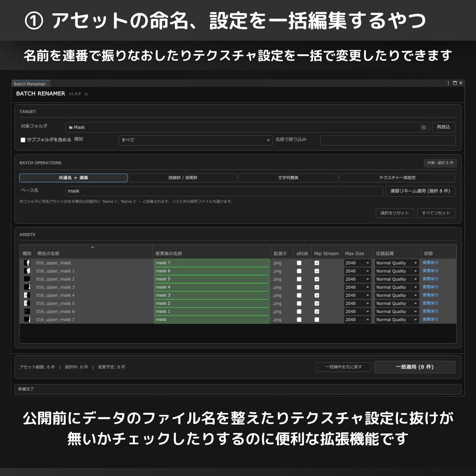
Task: Click the 変更後の名前 column header
Action: click(x=212, y=252)
